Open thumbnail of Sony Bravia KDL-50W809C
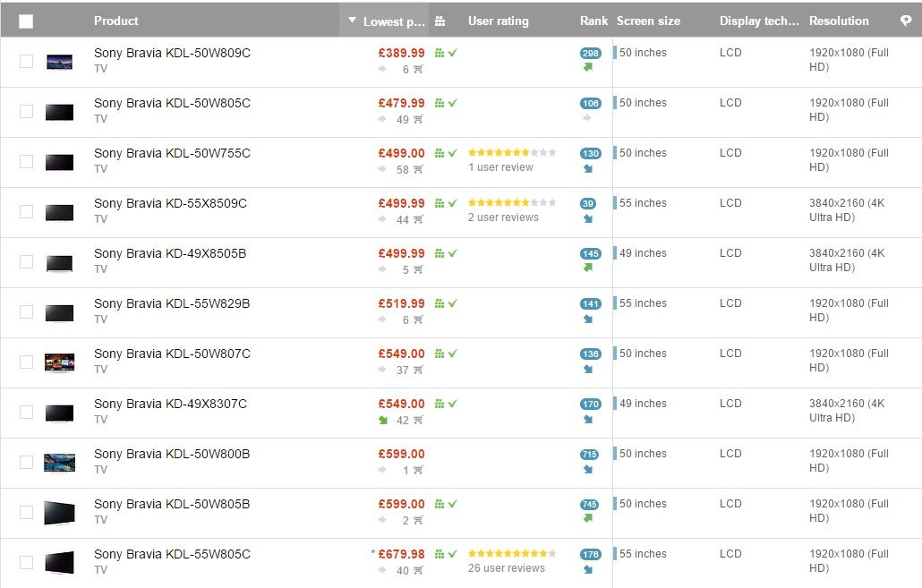 click(x=59, y=62)
